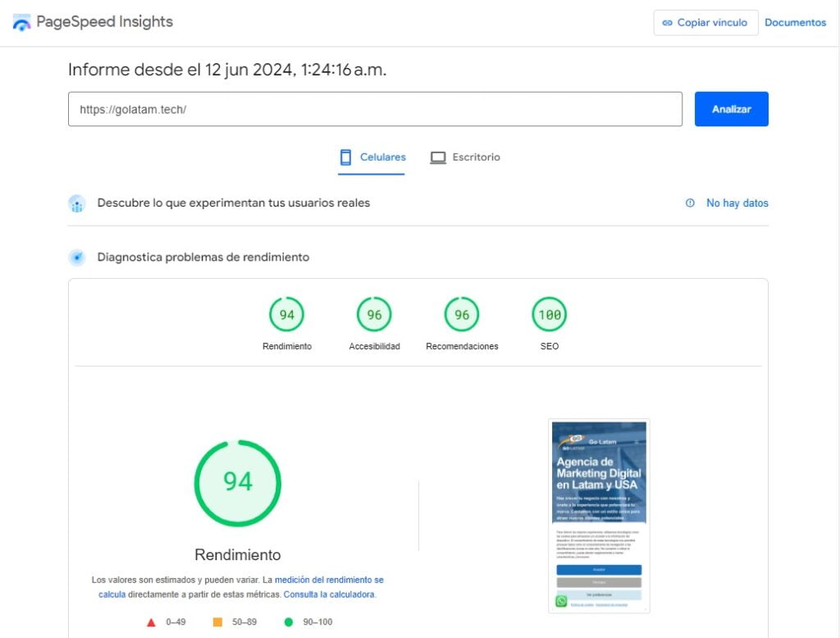Click the PageSpeed Insights logo icon
840x638 pixels.
[x=21, y=22]
